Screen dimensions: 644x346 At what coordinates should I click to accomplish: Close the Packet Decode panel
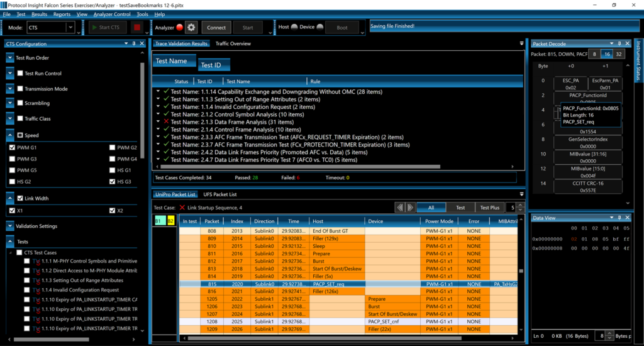pos(626,43)
